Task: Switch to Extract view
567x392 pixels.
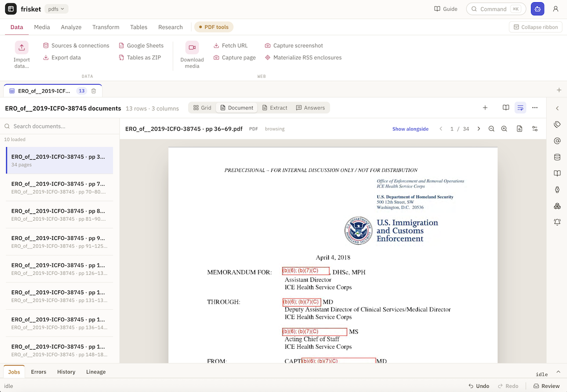Action: (x=275, y=108)
